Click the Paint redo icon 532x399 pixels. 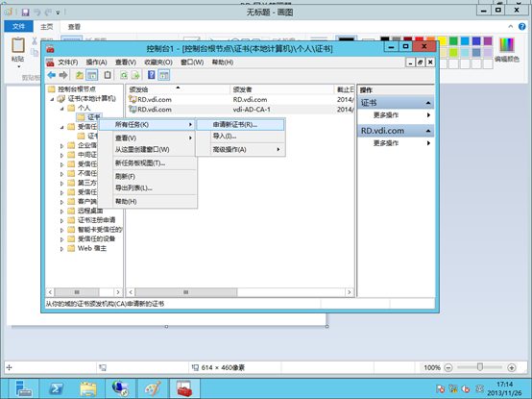tap(48, 12)
